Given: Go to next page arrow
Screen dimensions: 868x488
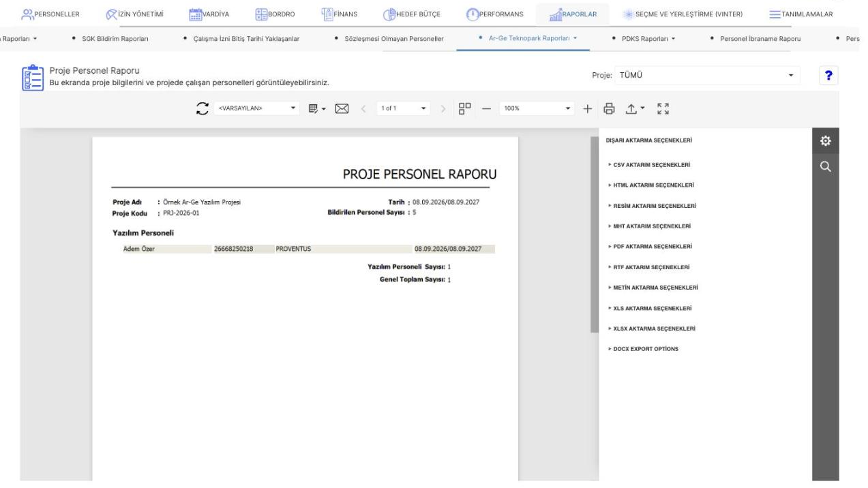Looking at the screenshot, I should 443,108.
